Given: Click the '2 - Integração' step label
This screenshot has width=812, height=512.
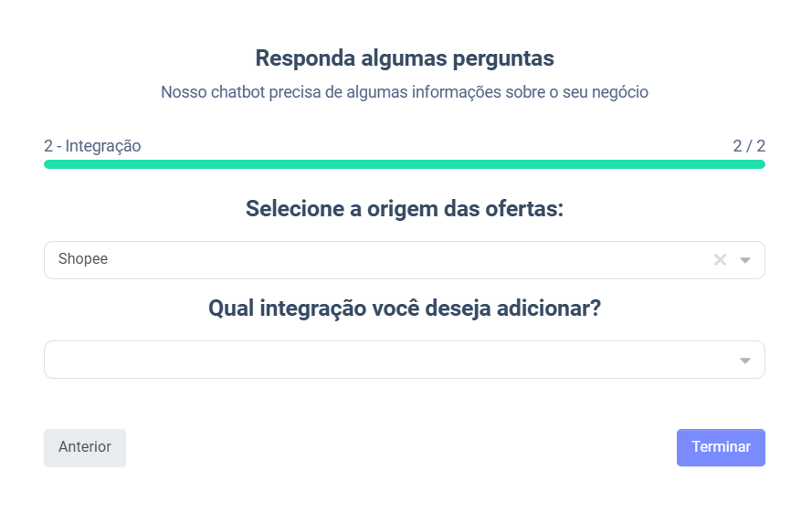Looking at the screenshot, I should (x=92, y=146).
